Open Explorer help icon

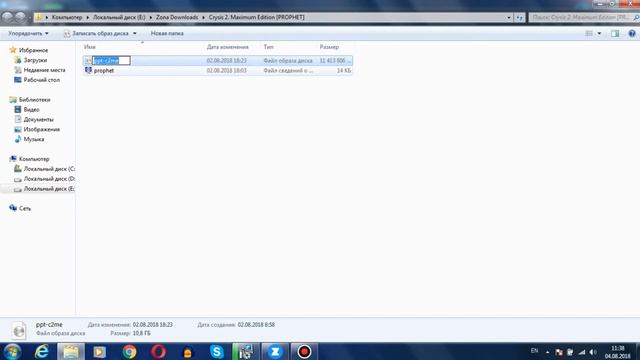point(632,33)
